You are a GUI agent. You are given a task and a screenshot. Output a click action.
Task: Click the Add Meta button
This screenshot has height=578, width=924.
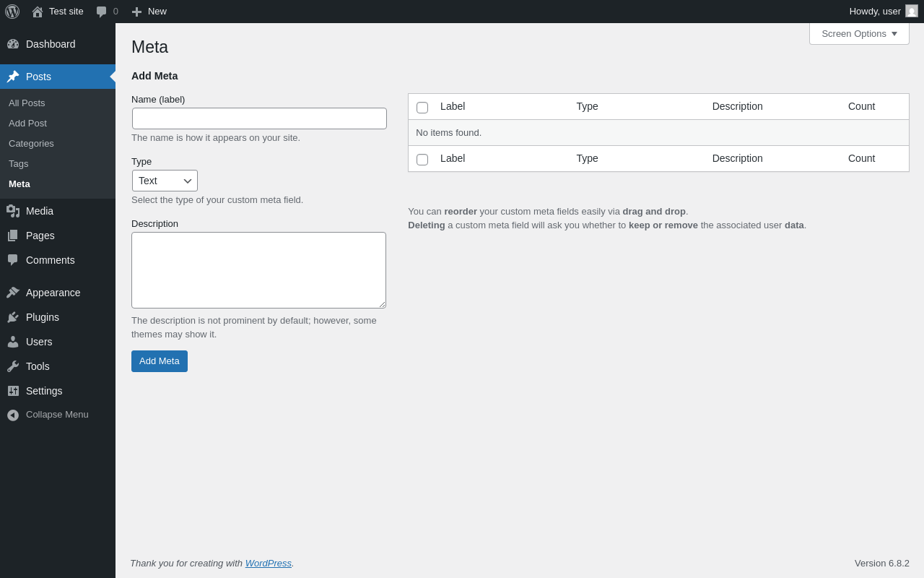(160, 361)
